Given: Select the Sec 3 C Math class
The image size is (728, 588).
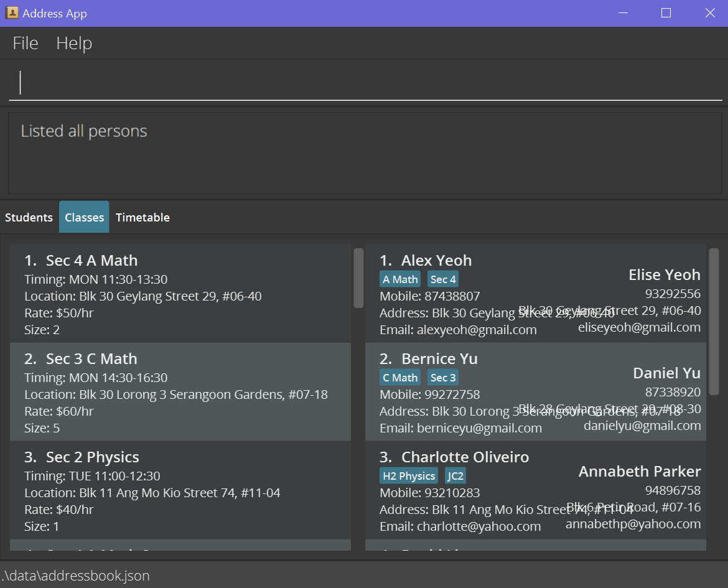Looking at the screenshot, I should (x=180, y=392).
